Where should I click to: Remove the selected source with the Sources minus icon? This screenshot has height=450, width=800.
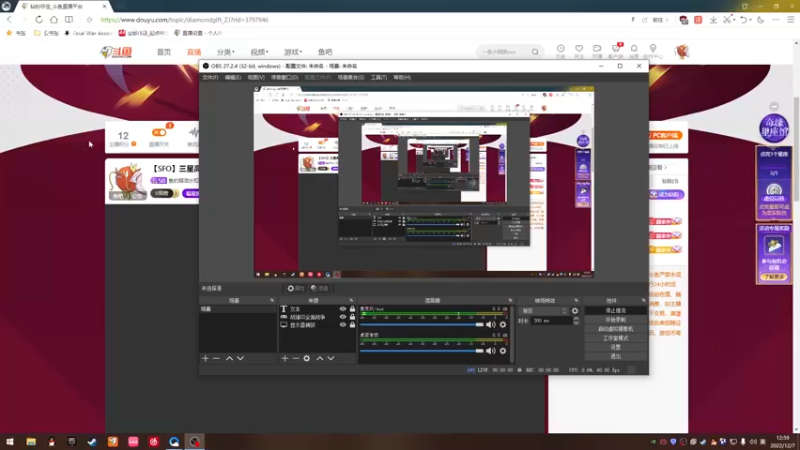[295, 359]
